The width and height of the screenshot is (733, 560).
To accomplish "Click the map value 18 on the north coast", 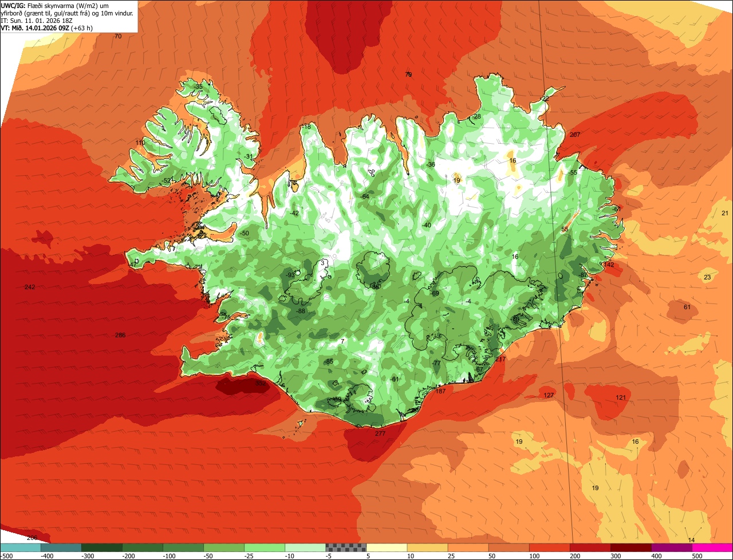I will click(308, 127).
